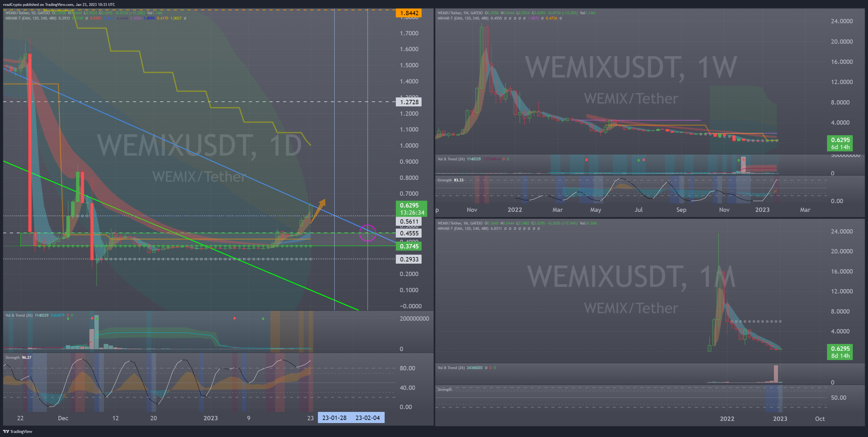Click the TradingView logo at the bottom
The image size is (868, 437).
18,431
